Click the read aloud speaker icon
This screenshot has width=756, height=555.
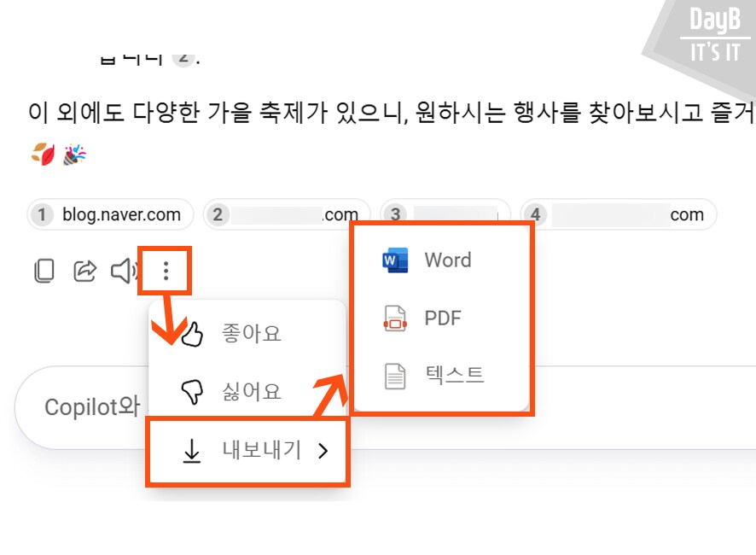click(125, 272)
